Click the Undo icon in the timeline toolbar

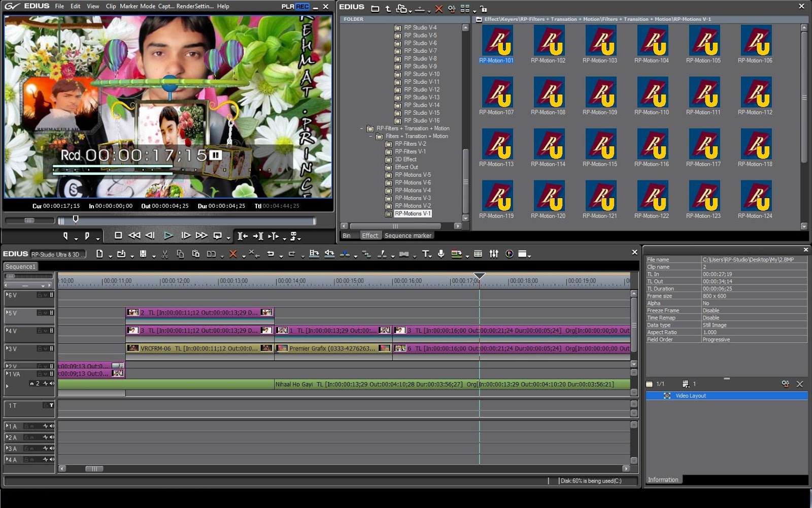click(270, 254)
